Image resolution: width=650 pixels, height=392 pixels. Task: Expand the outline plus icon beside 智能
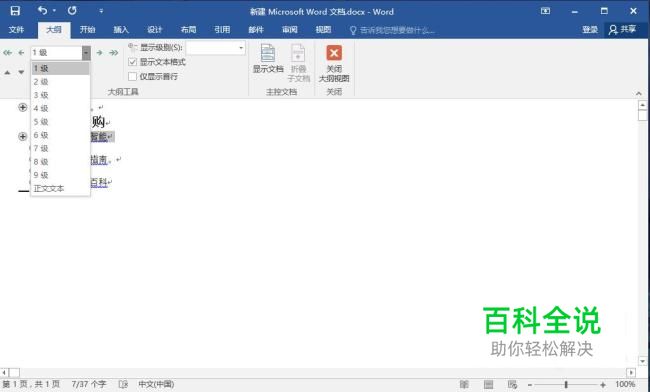pyautogui.click(x=23, y=136)
